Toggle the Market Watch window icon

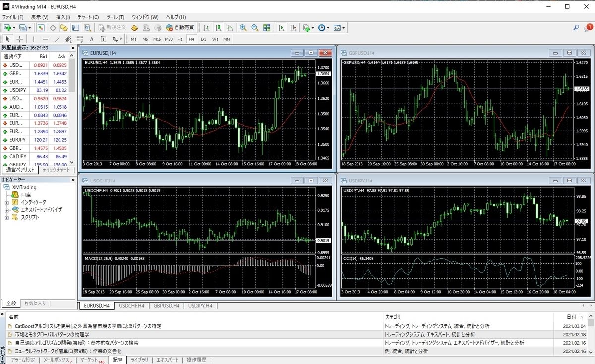(41, 28)
